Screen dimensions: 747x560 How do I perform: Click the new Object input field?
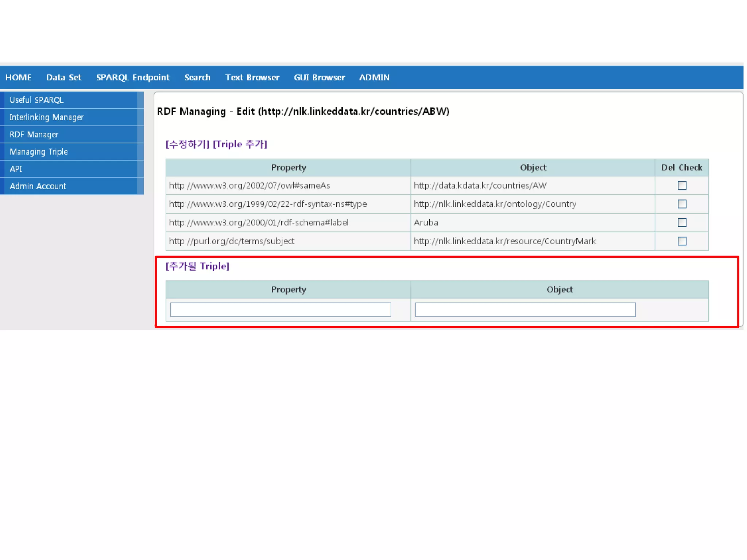coord(525,310)
